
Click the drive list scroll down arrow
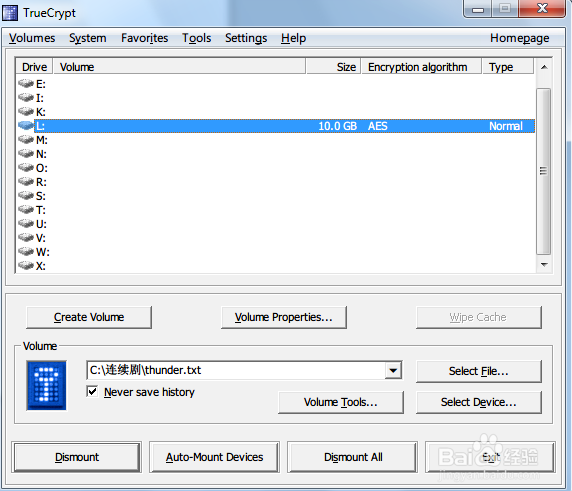click(544, 264)
